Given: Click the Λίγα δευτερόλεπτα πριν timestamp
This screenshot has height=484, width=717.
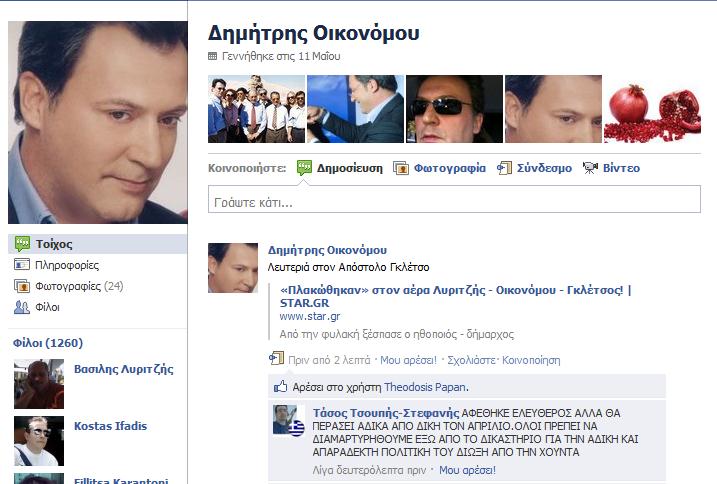Looking at the screenshot, I should click(x=369, y=470).
